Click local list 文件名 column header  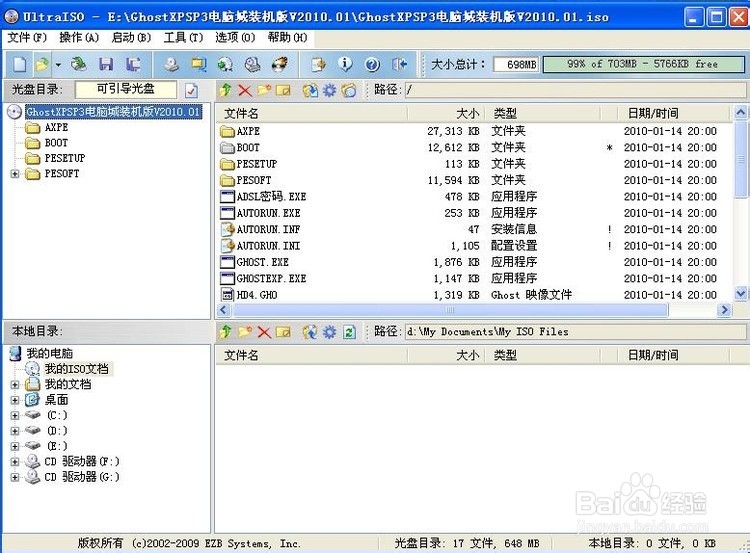tap(312, 355)
